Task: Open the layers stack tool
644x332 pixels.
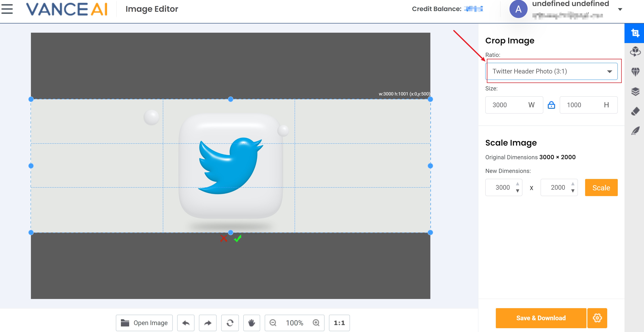Action: [x=635, y=92]
